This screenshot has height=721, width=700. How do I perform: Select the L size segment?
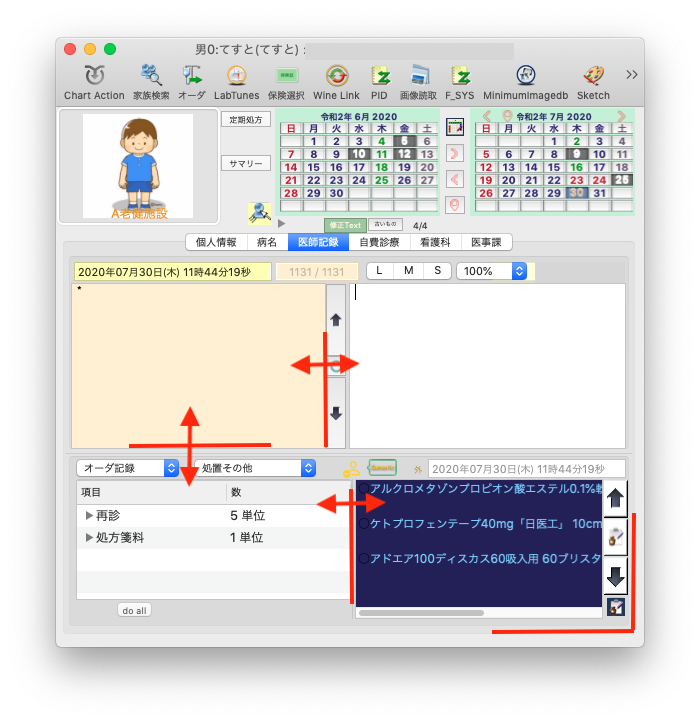click(380, 271)
